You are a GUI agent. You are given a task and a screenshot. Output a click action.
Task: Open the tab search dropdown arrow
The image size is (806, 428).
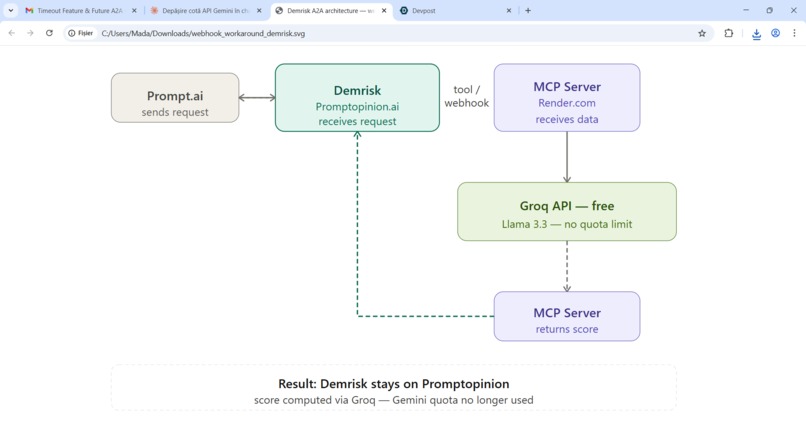[x=10, y=10]
